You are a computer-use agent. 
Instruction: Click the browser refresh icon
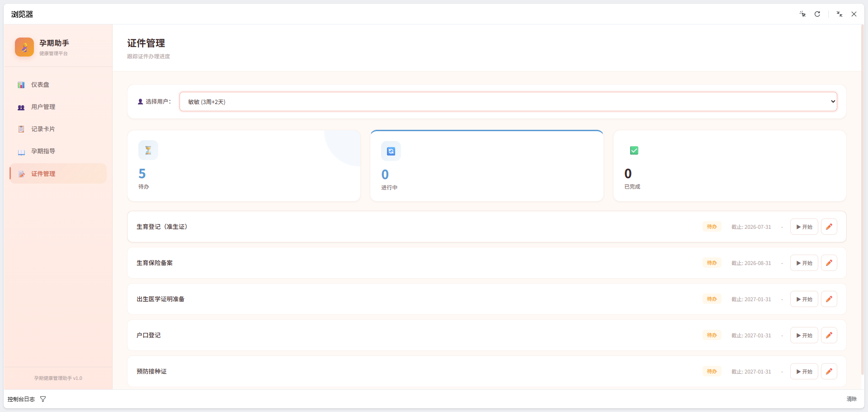pyautogui.click(x=817, y=14)
